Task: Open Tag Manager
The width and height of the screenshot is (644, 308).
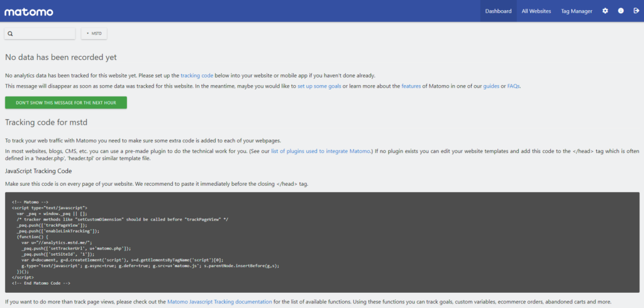Action: coord(577,11)
